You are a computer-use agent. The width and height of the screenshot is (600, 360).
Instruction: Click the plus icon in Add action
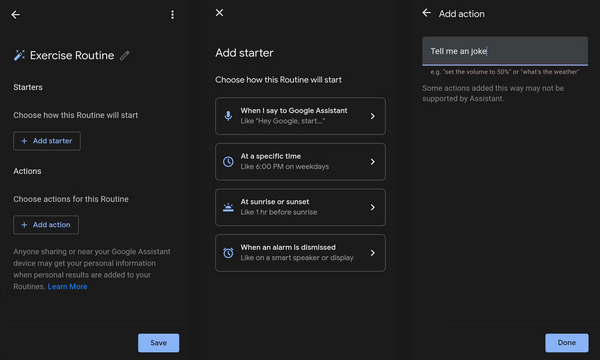pos(24,225)
